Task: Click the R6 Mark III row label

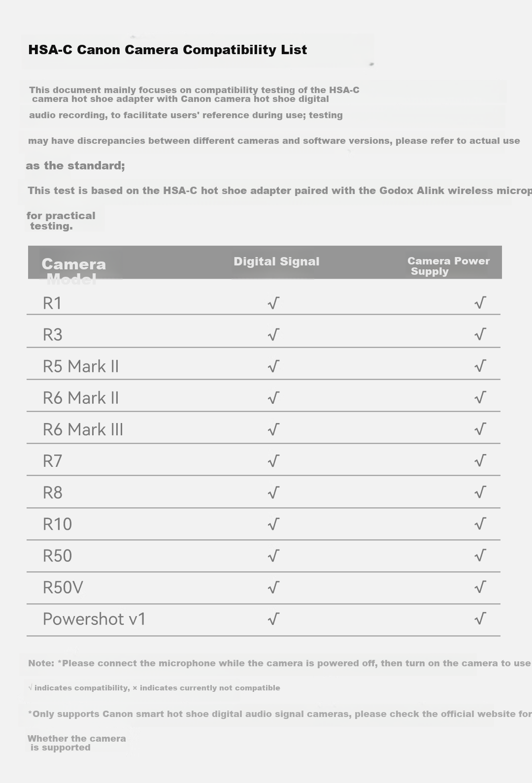Action: (x=83, y=429)
